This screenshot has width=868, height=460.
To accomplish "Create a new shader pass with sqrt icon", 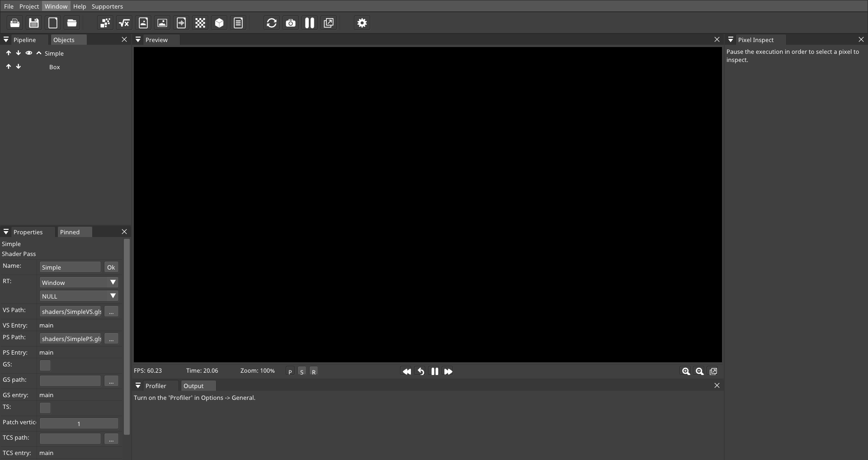I will [x=124, y=23].
